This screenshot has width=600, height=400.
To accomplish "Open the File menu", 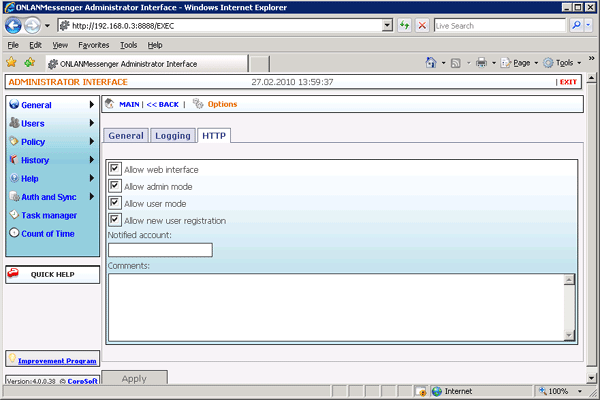I will (x=13, y=45).
